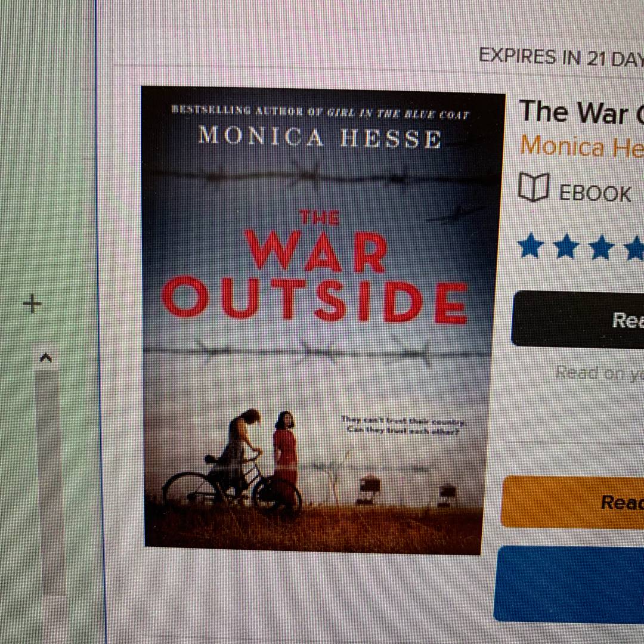Select the third blue rating star
644x644 pixels.
click(x=602, y=247)
